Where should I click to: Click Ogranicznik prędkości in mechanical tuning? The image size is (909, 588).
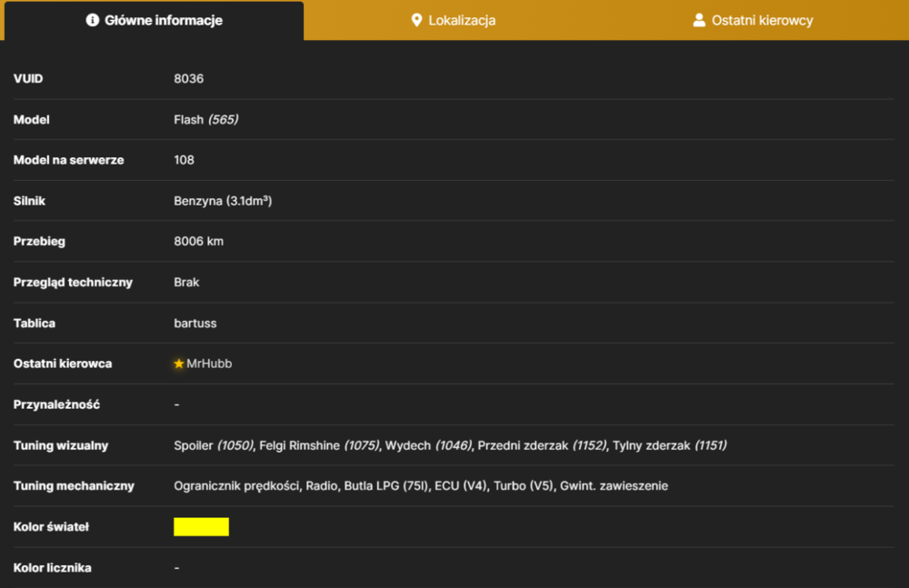(236, 486)
